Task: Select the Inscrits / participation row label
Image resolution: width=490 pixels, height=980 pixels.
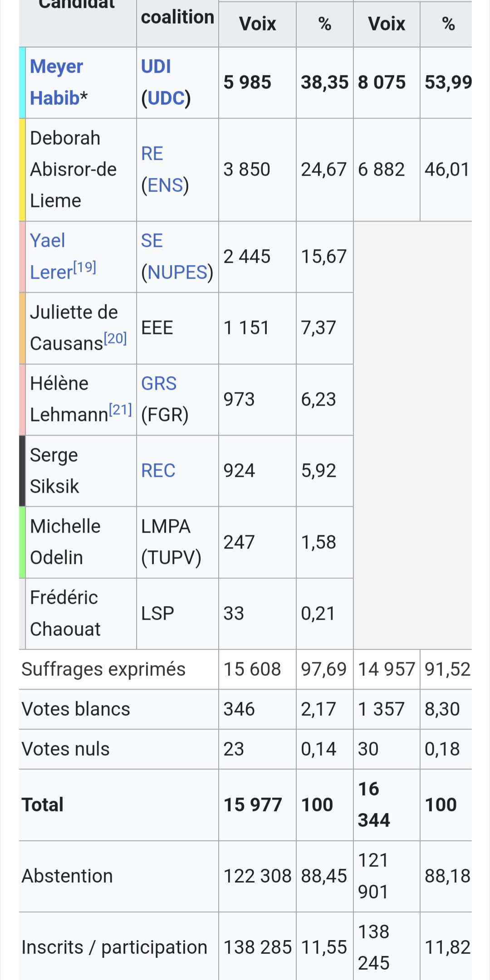Action: (114, 947)
